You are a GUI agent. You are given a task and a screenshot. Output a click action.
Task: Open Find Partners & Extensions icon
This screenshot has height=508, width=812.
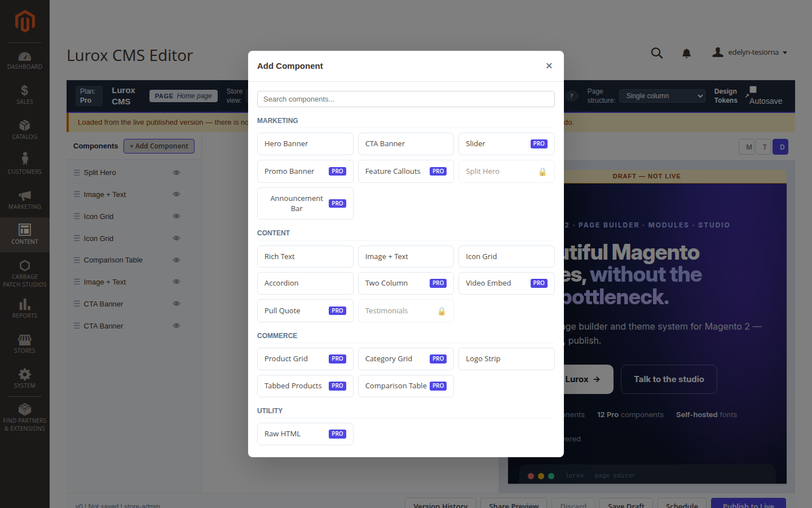25,417
